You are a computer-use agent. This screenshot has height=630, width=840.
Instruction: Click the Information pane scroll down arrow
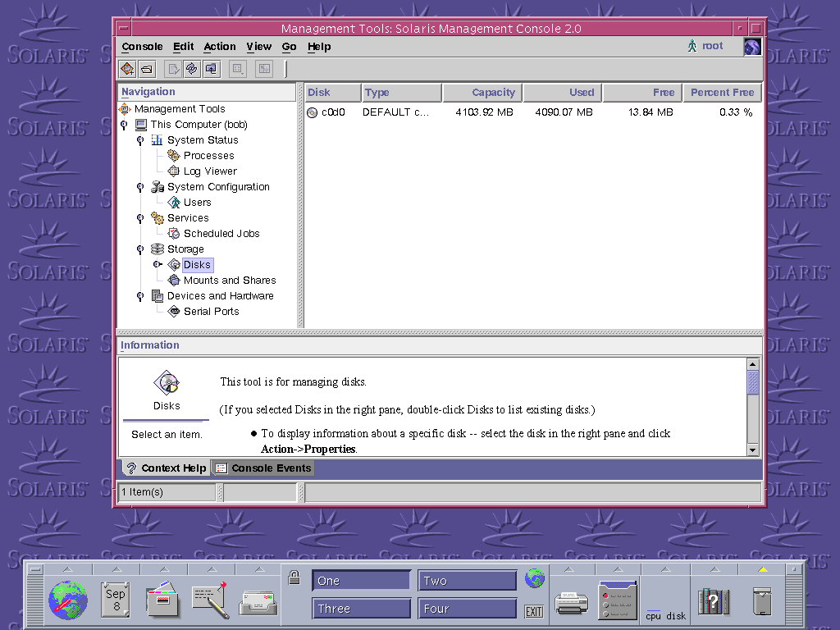[753, 450]
